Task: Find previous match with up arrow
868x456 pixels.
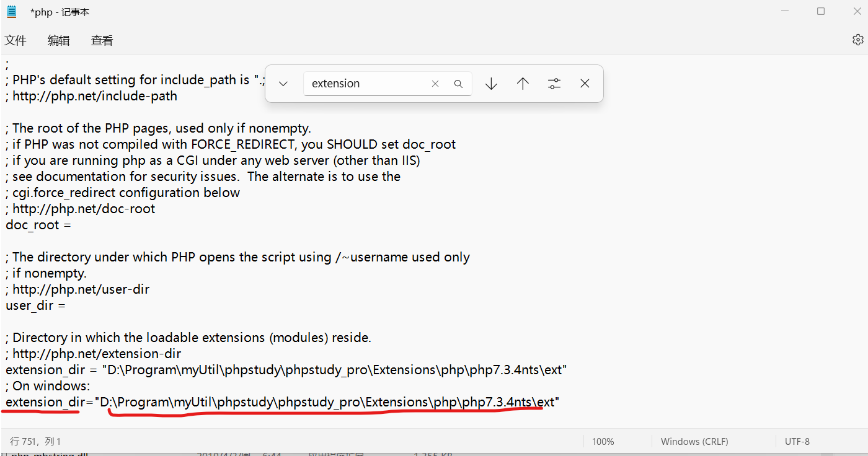Action: (x=523, y=84)
